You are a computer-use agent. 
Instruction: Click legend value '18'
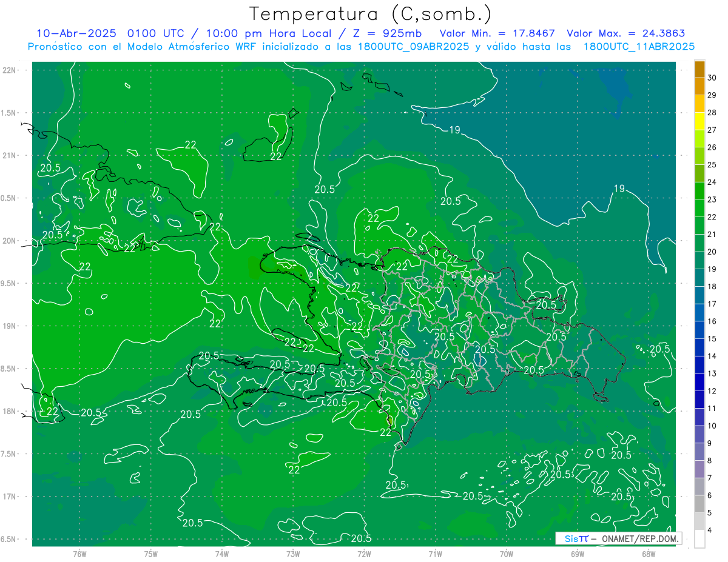pyautogui.click(x=712, y=287)
